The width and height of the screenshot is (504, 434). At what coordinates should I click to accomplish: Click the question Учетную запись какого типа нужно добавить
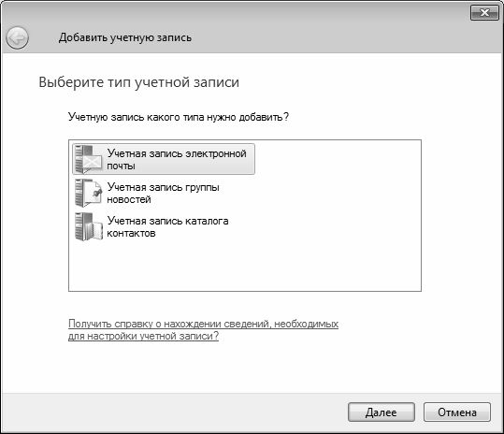(179, 117)
